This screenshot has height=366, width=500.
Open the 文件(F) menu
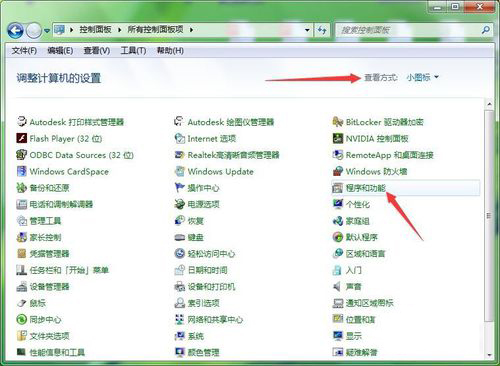[x=24, y=51]
